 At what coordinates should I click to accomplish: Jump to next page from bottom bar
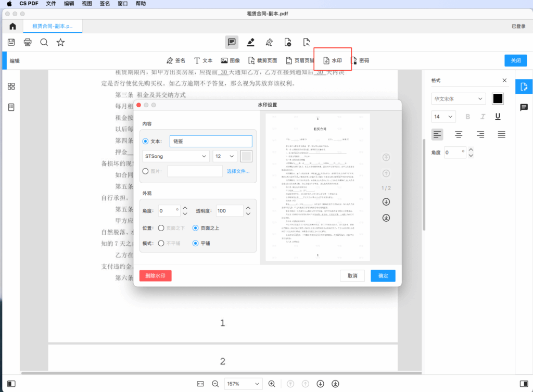pos(320,384)
